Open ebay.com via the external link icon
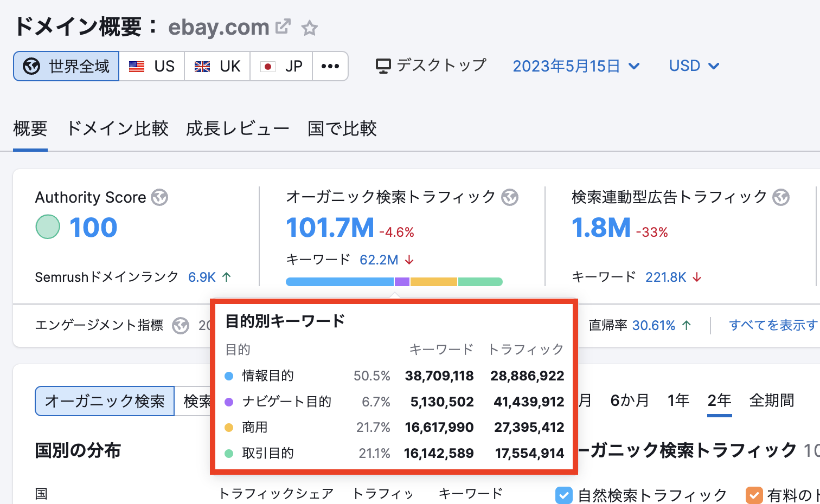This screenshot has width=820, height=504. tap(283, 27)
